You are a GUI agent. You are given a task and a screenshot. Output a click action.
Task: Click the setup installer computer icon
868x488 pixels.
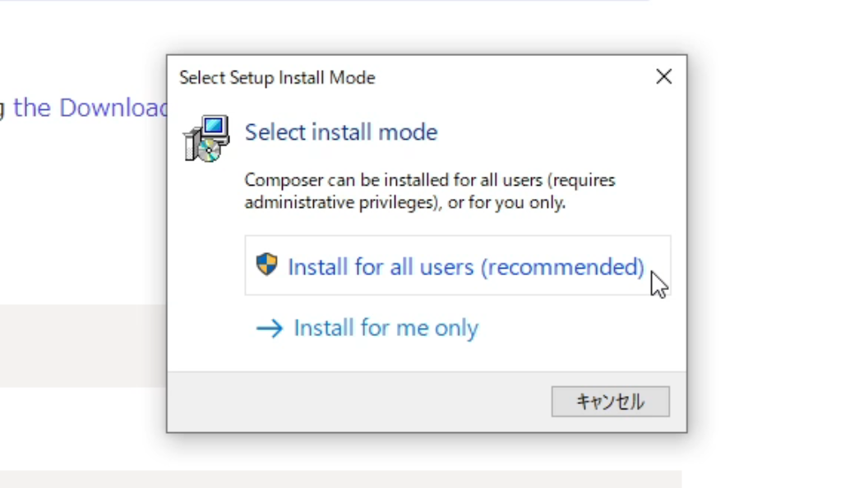pyautogui.click(x=206, y=138)
